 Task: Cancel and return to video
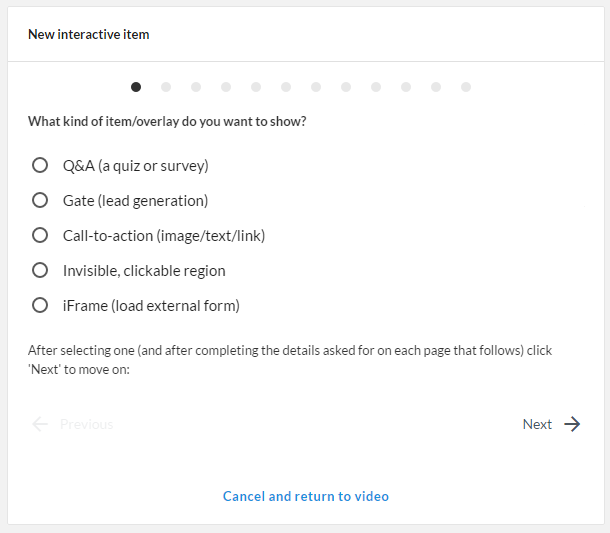point(305,496)
